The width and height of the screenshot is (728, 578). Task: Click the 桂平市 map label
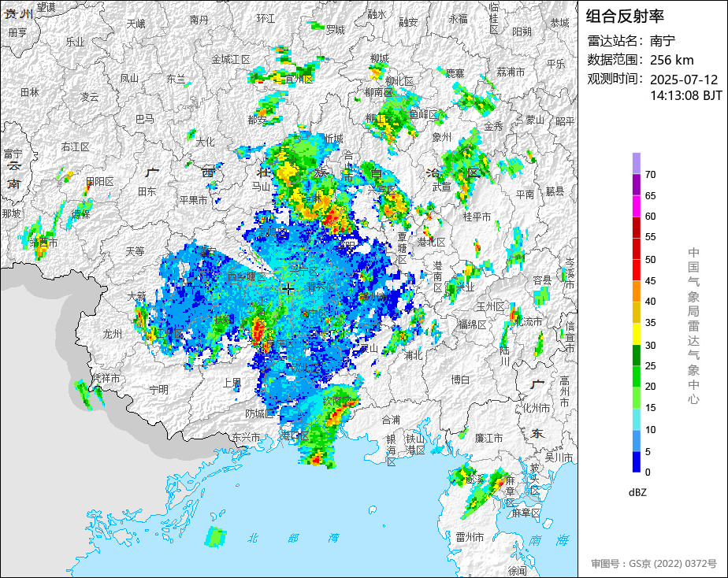pos(477,217)
